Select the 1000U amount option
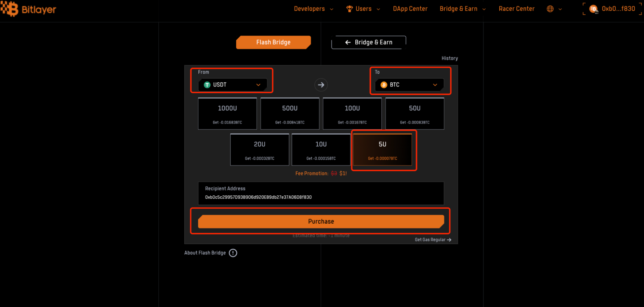Screen dimensions: 644x307 tap(227, 114)
